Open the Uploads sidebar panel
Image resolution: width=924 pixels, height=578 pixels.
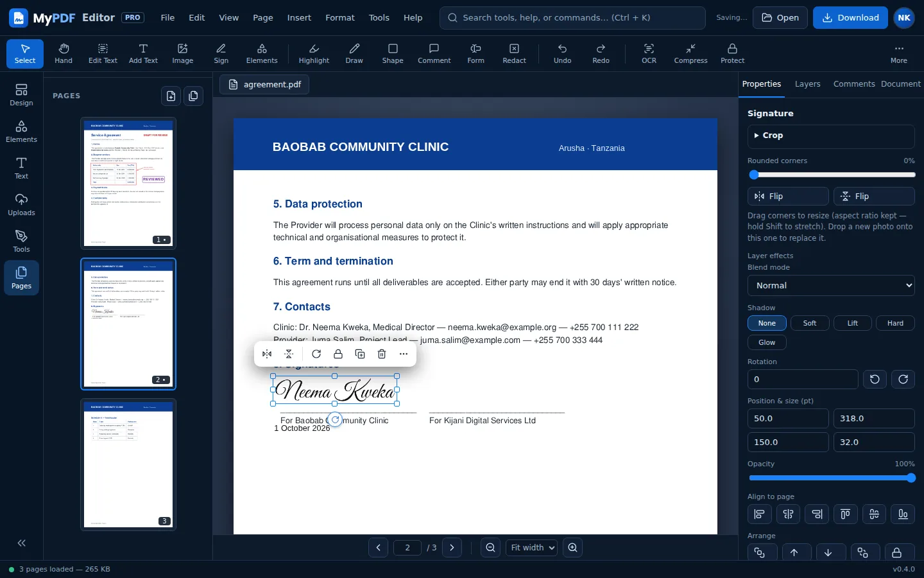coord(21,205)
